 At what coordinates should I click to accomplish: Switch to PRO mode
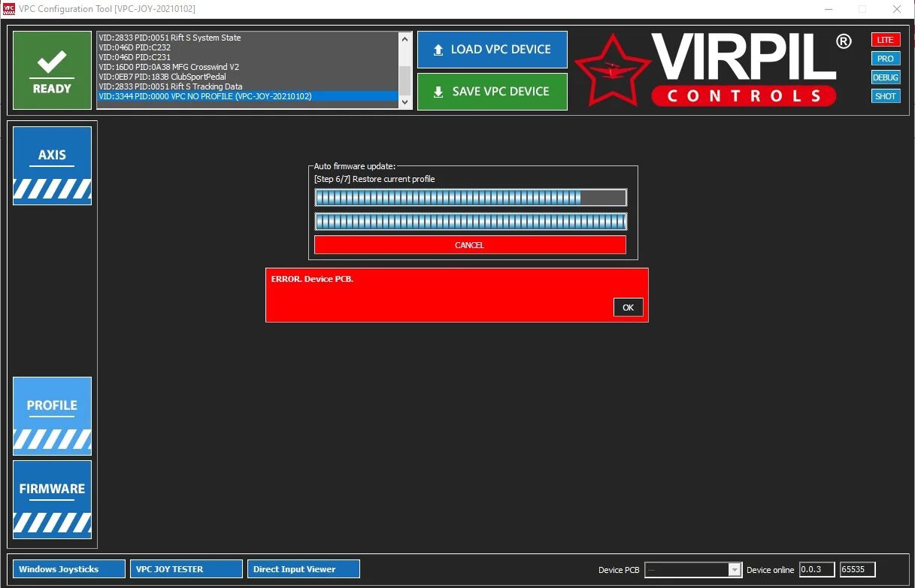pos(886,59)
